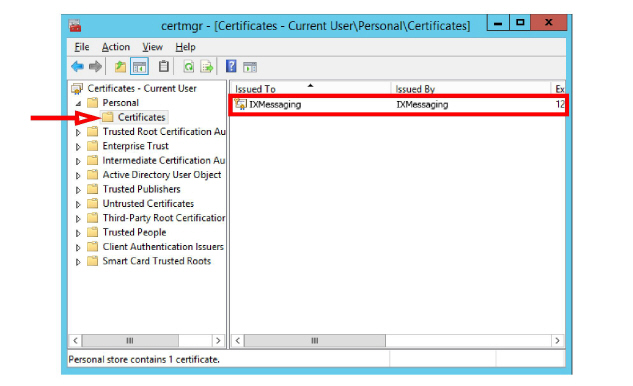Expand Trusted Root Certification Authorities node
This screenshot has width=633, height=386.
click(x=78, y=132)
